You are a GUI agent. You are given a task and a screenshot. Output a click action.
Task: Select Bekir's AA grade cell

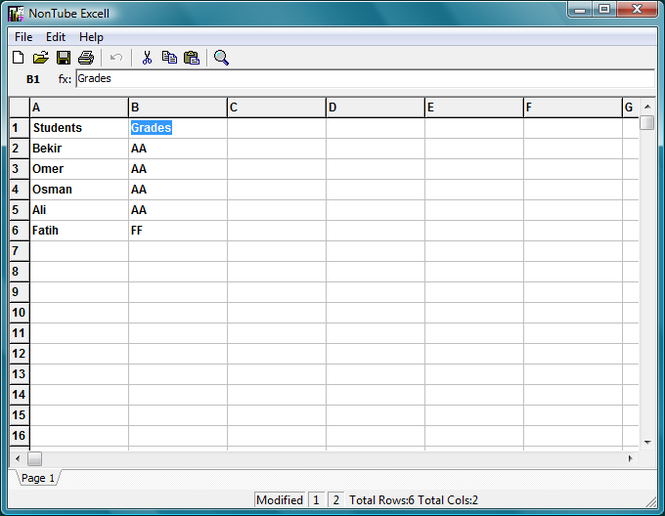[178, 148]
